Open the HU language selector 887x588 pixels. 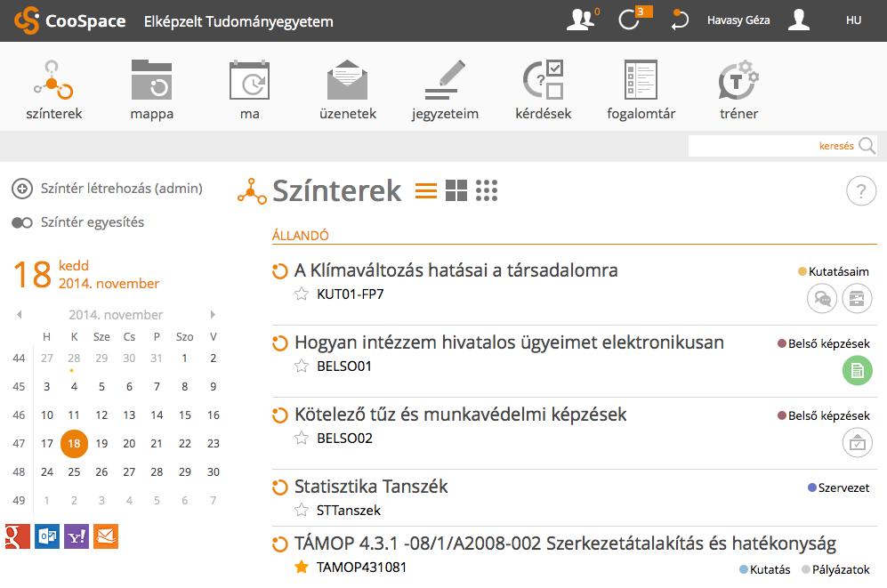click(x=853, y=20)
